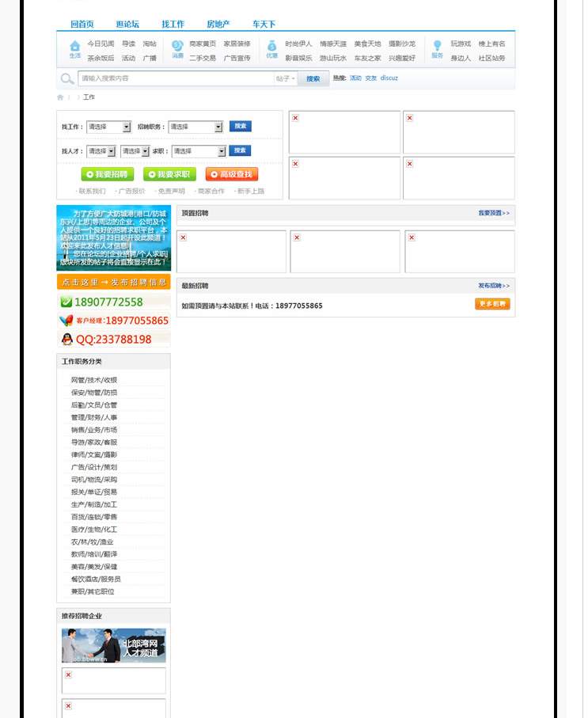Screen dimensions: 588x718
Task: Open the 今日见闻 menu link
Action: [101, 44]
